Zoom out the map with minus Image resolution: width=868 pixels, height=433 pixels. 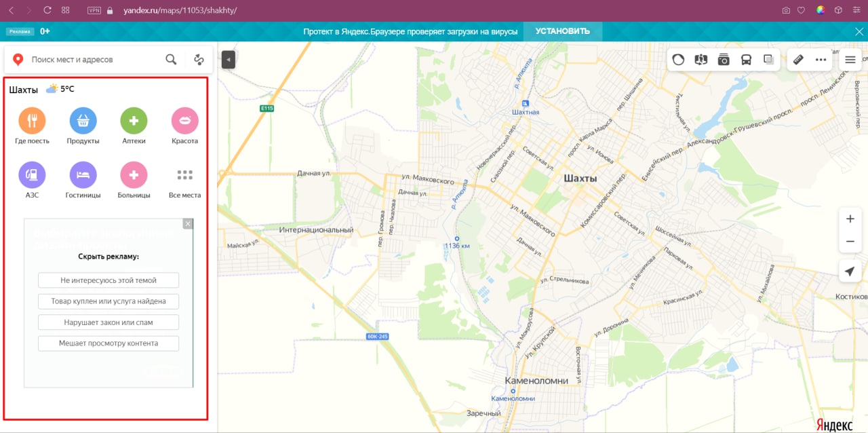pyautogui.click(x=850, y=242)
